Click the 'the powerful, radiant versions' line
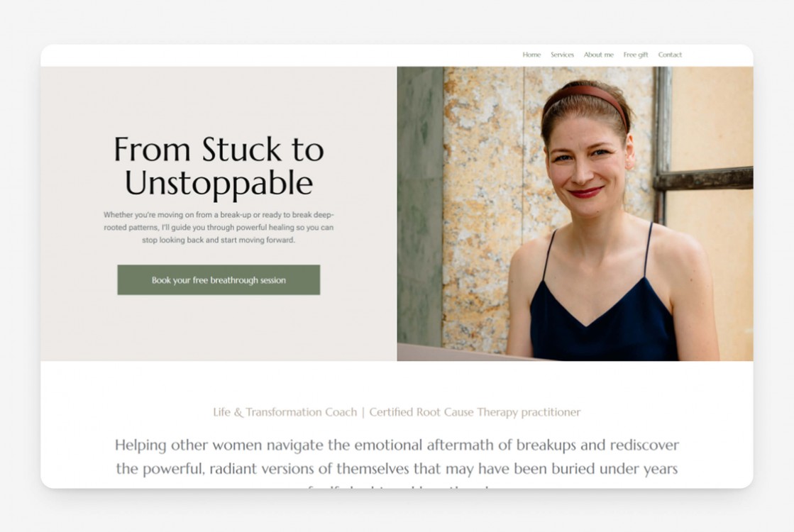This screenshot has height=532, width=794. click(x=397, y=469)
